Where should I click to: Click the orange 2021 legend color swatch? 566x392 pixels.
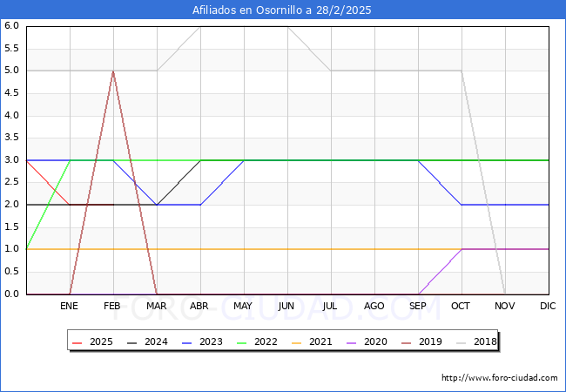click(296, 342)
